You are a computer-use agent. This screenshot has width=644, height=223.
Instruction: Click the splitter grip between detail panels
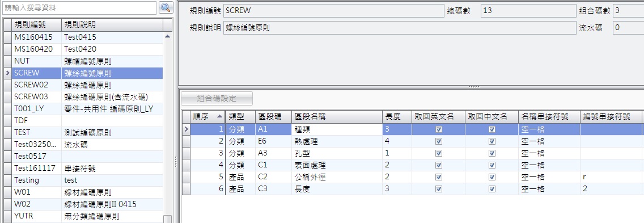473,87
